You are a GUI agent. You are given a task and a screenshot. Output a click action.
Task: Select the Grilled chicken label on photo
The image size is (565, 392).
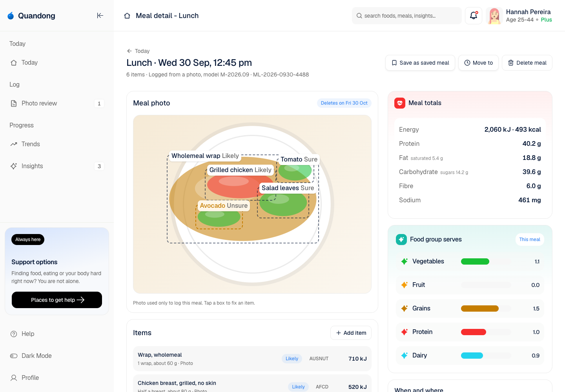pos(240,170)
